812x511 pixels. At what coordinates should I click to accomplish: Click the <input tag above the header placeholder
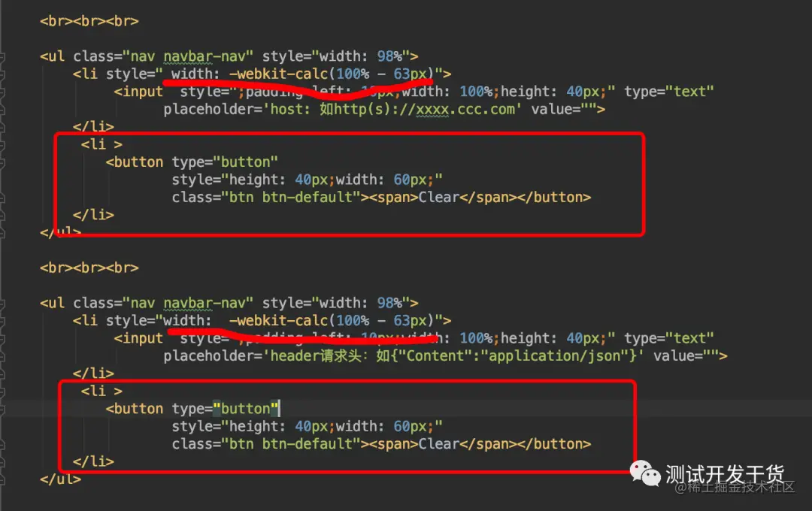point(139,339)
